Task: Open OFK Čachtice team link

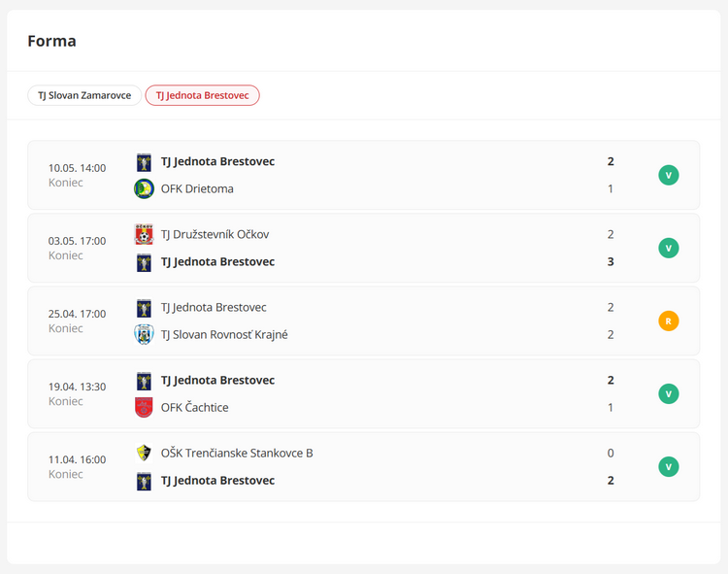Action: point(194,407)
